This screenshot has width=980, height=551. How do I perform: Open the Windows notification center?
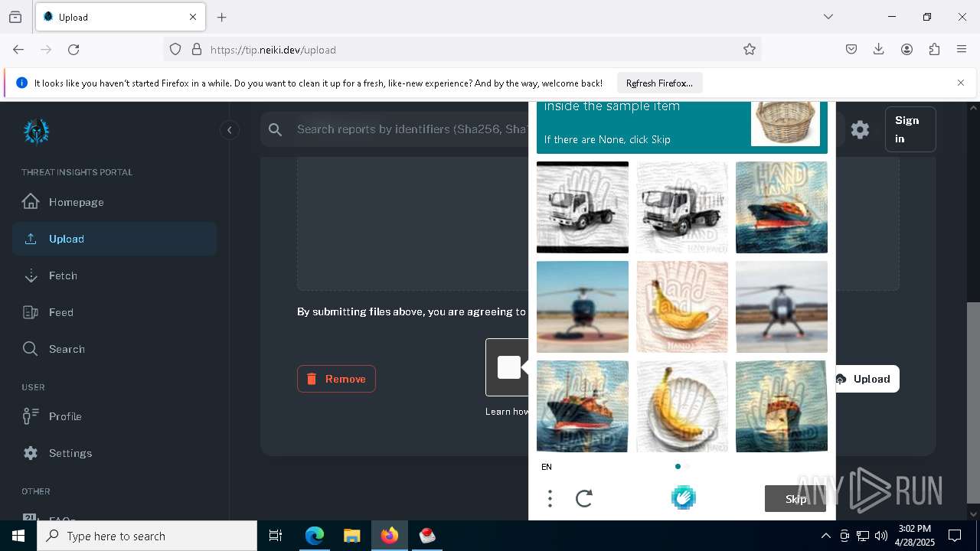[955, 536]
